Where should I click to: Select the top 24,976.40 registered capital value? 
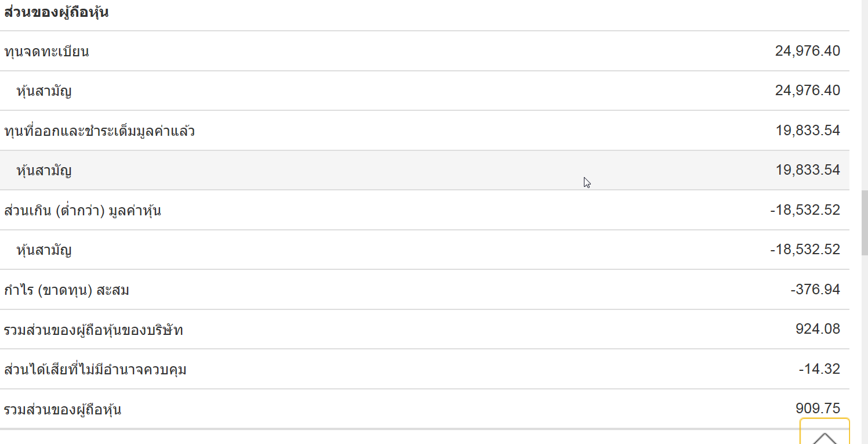(x=808, y=51)
